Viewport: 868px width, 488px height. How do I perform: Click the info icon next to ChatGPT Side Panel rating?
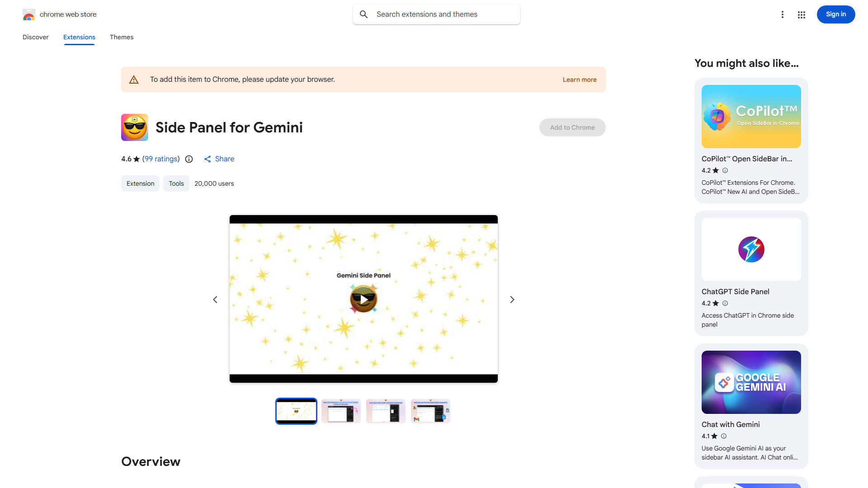[725, 303]
